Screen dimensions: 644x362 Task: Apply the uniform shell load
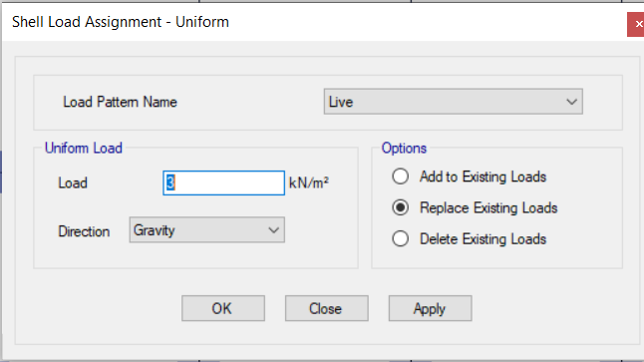click(x=430, y=308)
